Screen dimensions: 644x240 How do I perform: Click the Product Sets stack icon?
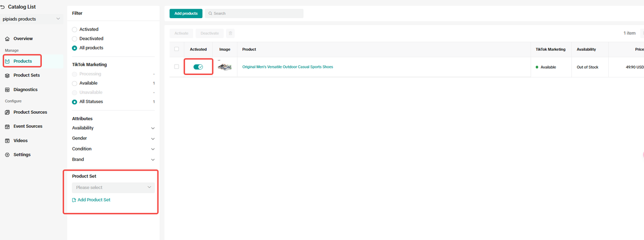[x=7, y=75]
